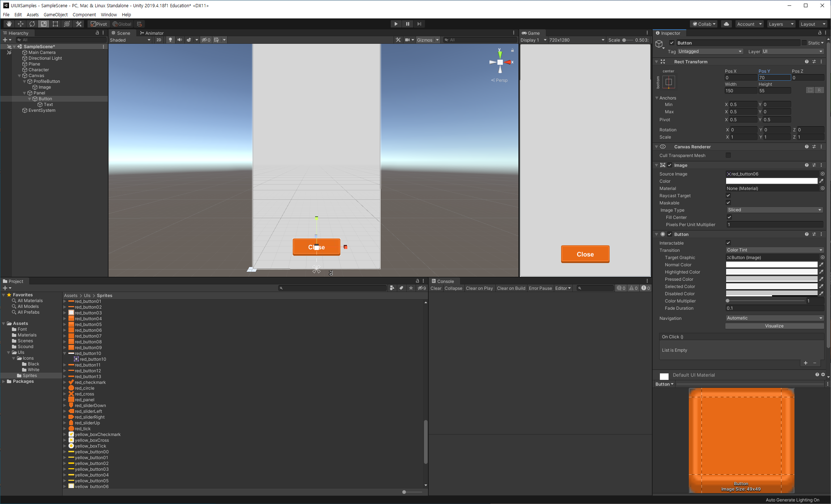
Task: Open the Transition Color Tint dropdown
Action: click(774, 250)
